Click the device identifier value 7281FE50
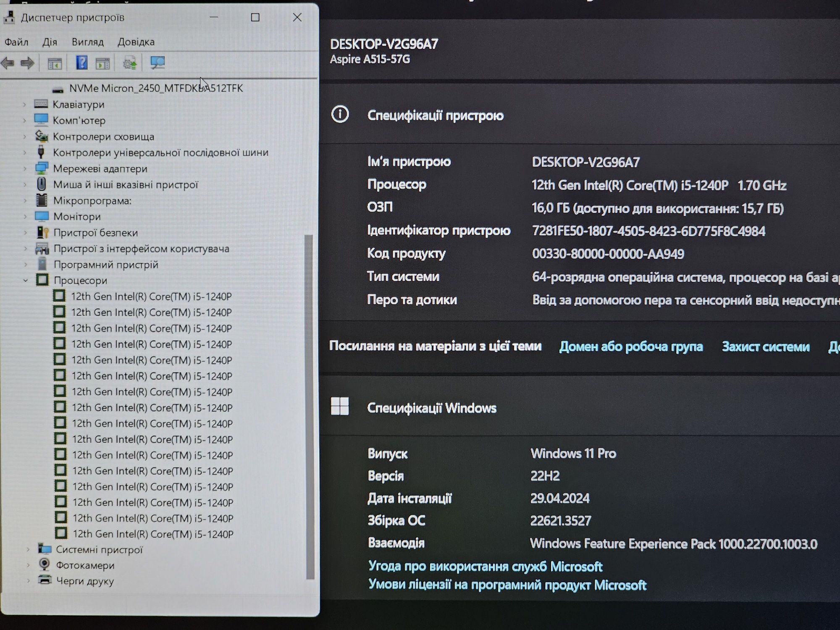Image resolution: width=840 pixels, height=630 pixels. point(648,231)
